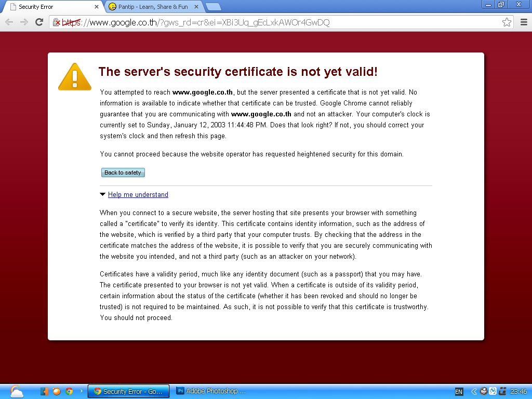The width and height of the screenshot is (532, 399).
Task: Open the Start button on the taskbar
Action: pyautogui.click(x=16, y=391)
